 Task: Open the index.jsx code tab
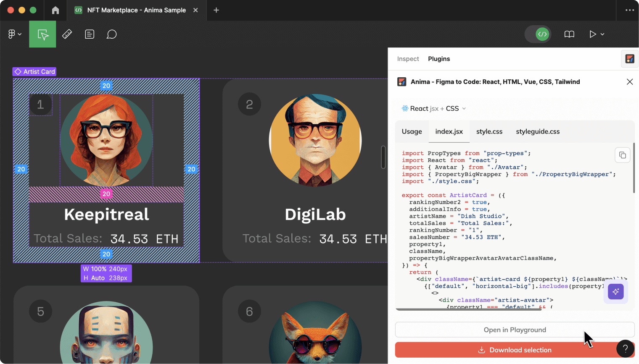coord(449,131)
